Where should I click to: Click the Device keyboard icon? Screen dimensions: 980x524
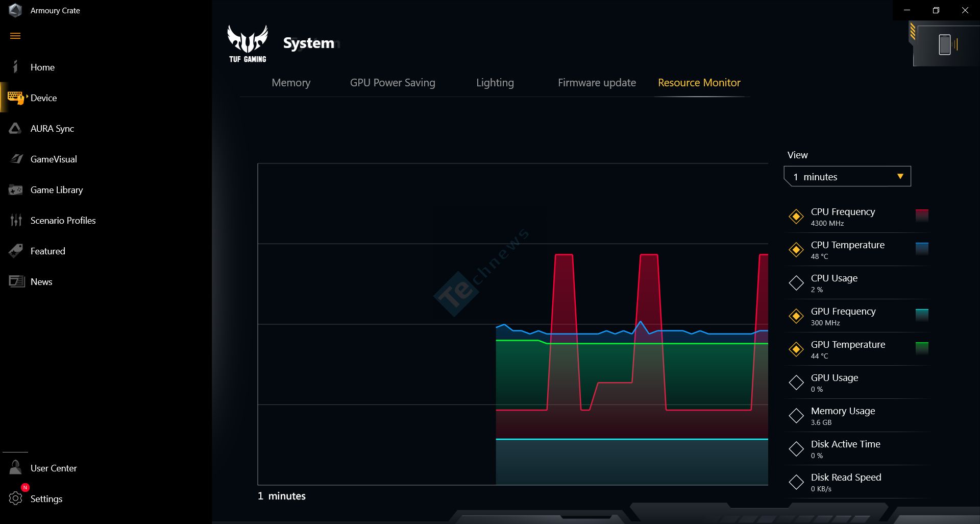16,98
